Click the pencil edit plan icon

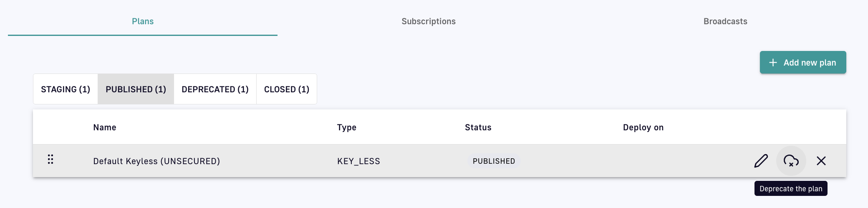click(761, 161)
